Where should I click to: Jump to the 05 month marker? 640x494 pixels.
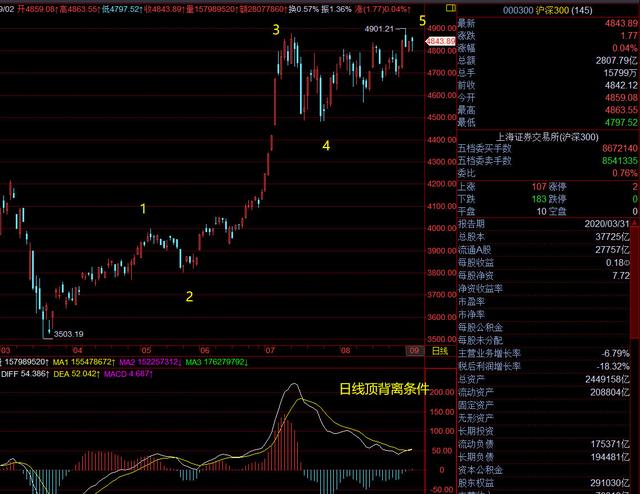click(x=146, y=350)
